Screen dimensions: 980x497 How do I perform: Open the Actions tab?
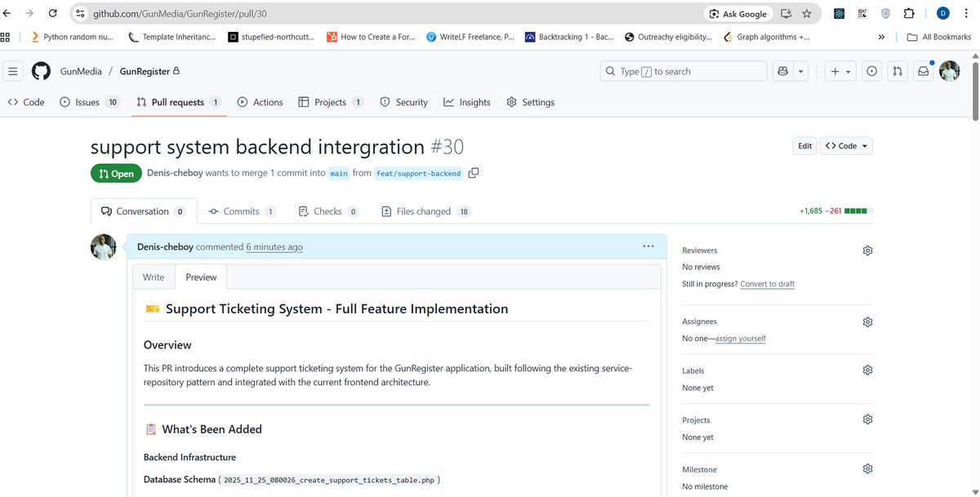260,102
